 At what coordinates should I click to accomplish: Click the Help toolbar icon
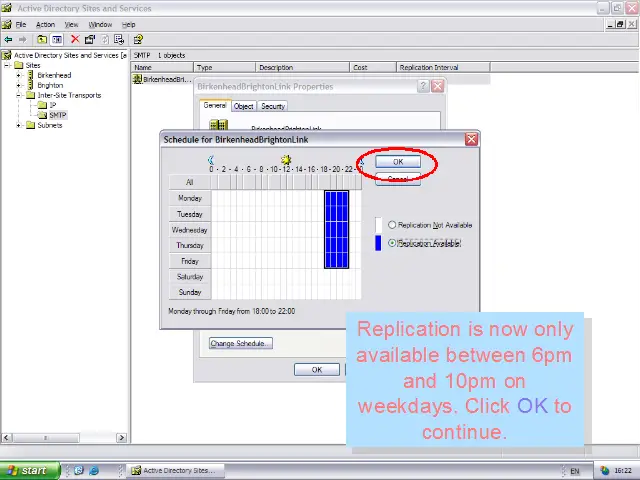point(138,40)
